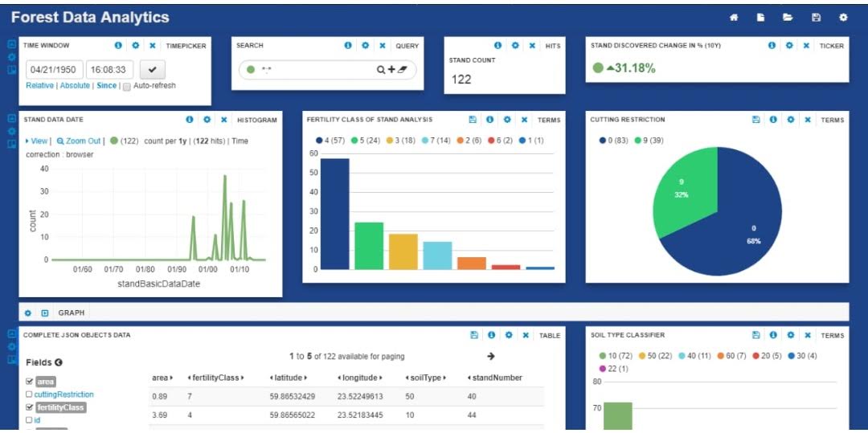Click the green query color dot in search

tap(251, 70)
